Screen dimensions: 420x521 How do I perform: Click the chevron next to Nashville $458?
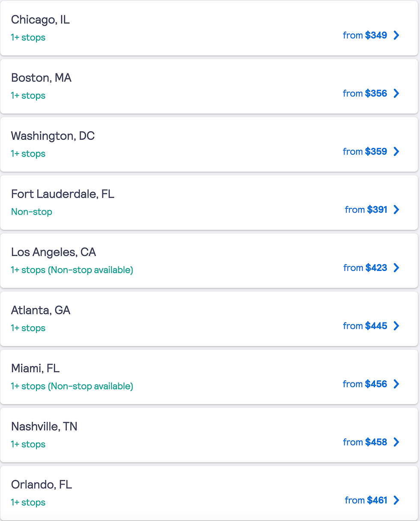coord(396,442)
